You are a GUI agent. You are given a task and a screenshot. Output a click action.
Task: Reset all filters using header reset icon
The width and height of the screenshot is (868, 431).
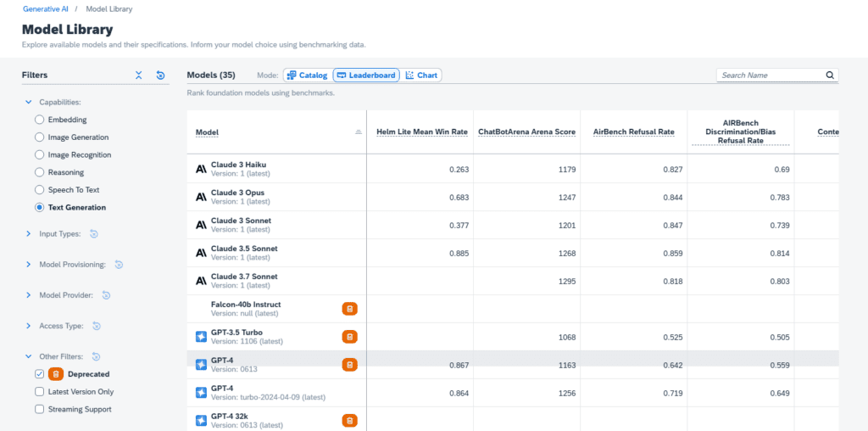(x=160, y=76)
